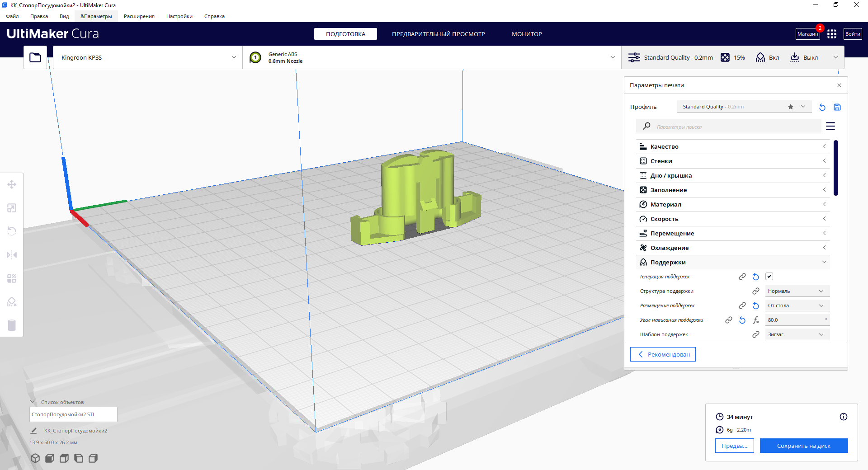Open the Extensions menu
Screen dimensions: 868x470
(x=139, y=16)
